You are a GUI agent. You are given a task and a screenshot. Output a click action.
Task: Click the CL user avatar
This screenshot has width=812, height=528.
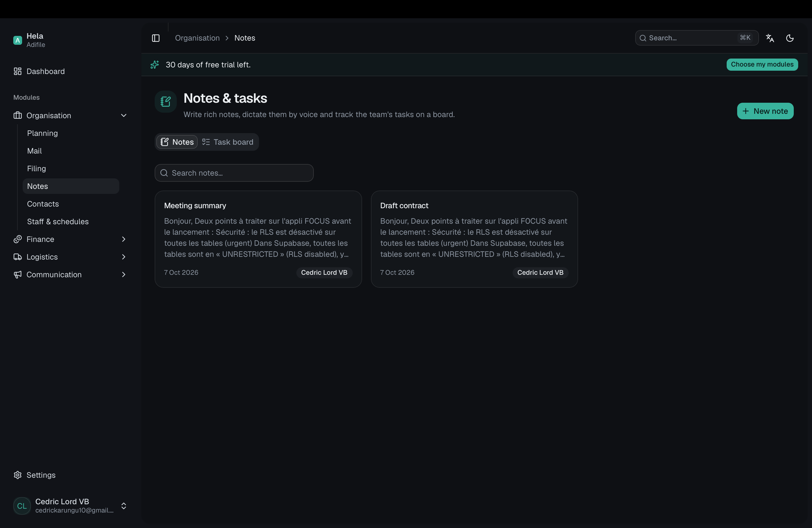click(22, 506)
